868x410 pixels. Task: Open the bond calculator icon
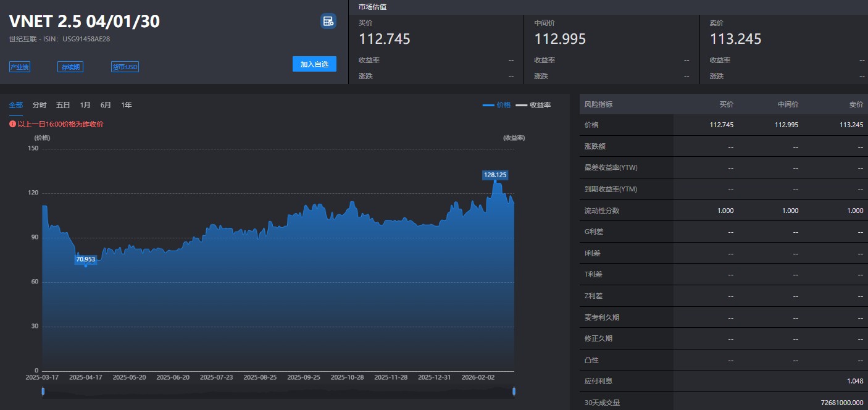click(328, 22)
